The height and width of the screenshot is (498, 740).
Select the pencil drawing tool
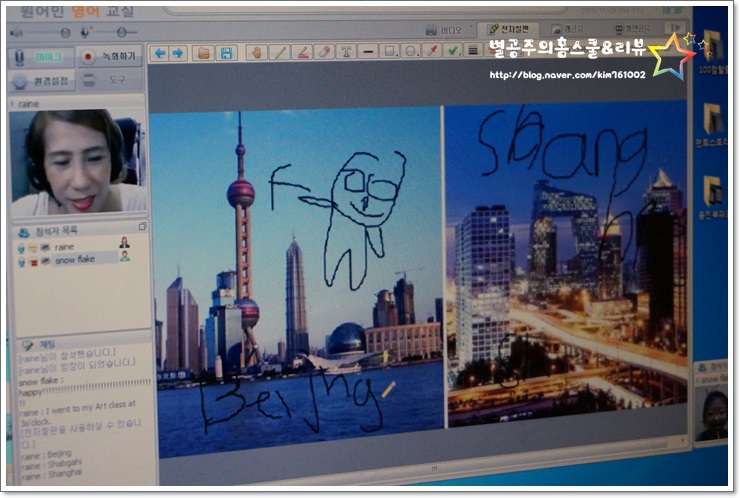pos(280,52)
